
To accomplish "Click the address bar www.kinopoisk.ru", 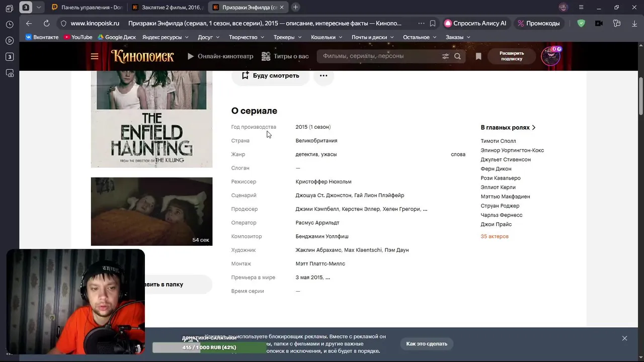I will (95, 23).
